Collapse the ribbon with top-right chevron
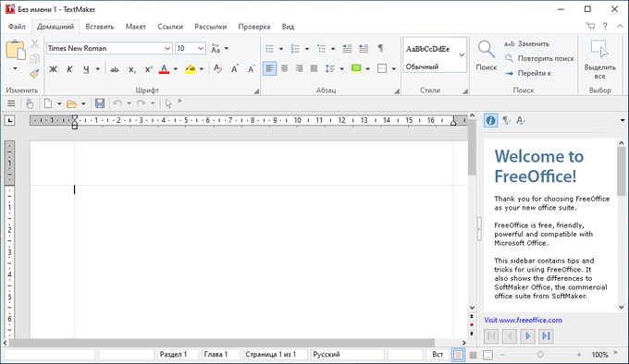The height and width of the screenshot is (364, 629). click(x=620, y=27)
